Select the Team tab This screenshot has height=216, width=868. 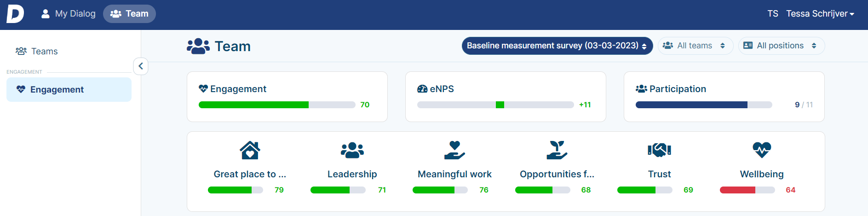pos(129,14)
